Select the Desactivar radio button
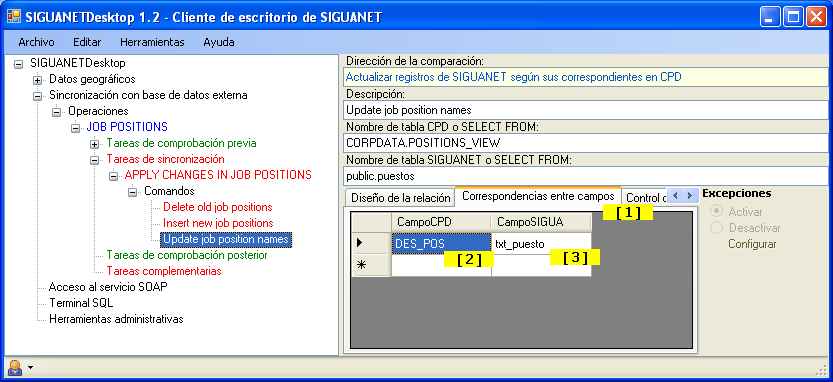 [x=717, y=228]
